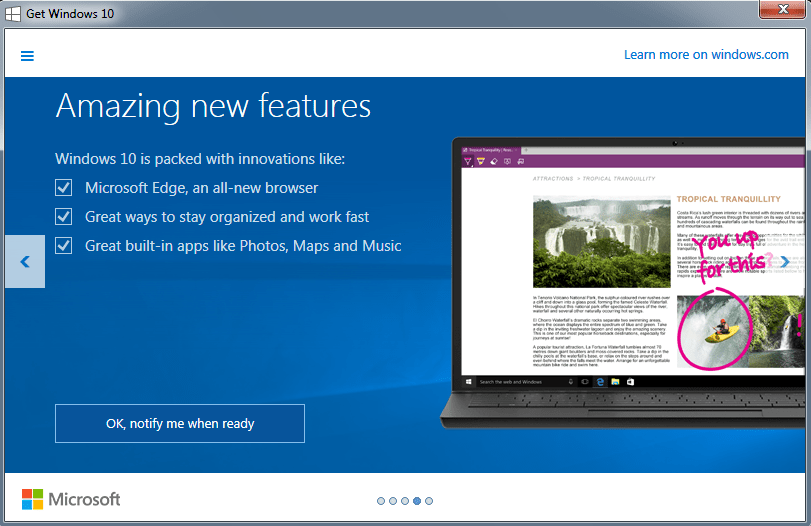Select the fifth page indicator dot

429,501
